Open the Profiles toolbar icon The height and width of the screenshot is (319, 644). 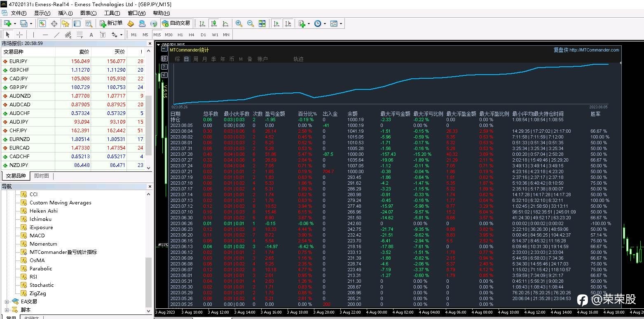pyautogui.click(x=23, y=23)
